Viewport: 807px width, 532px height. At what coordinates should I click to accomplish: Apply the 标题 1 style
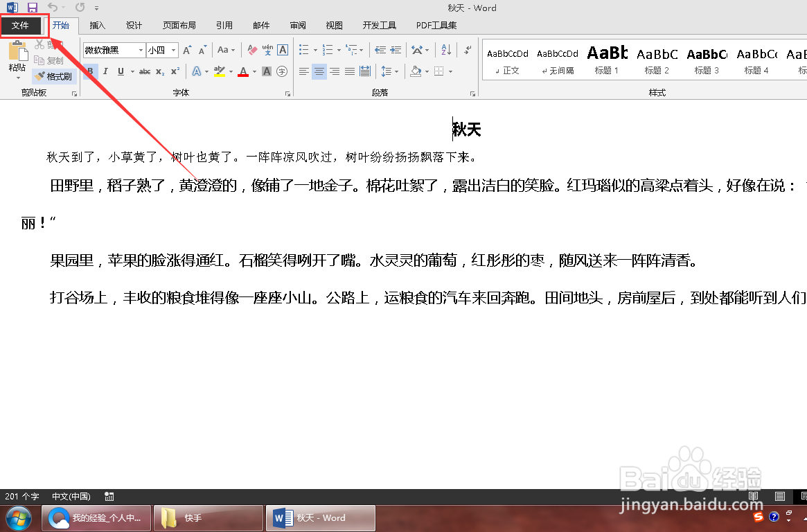pos(607,61)
